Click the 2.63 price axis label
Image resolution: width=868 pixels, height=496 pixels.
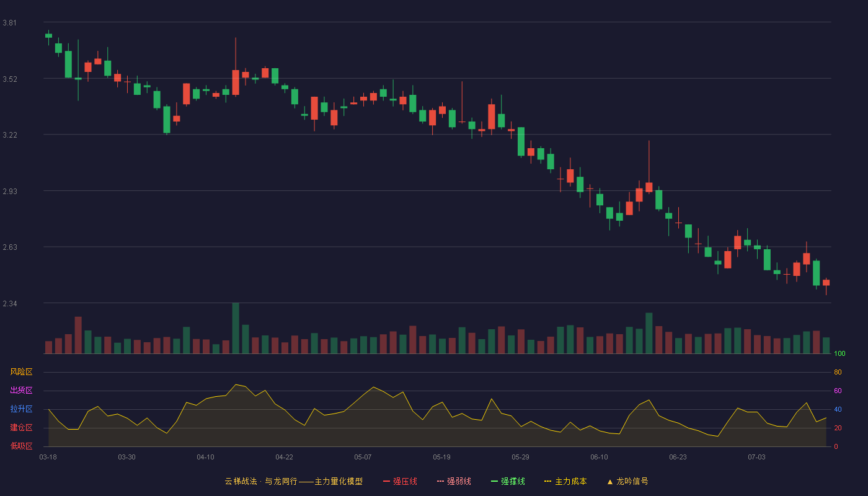[9, 247]
